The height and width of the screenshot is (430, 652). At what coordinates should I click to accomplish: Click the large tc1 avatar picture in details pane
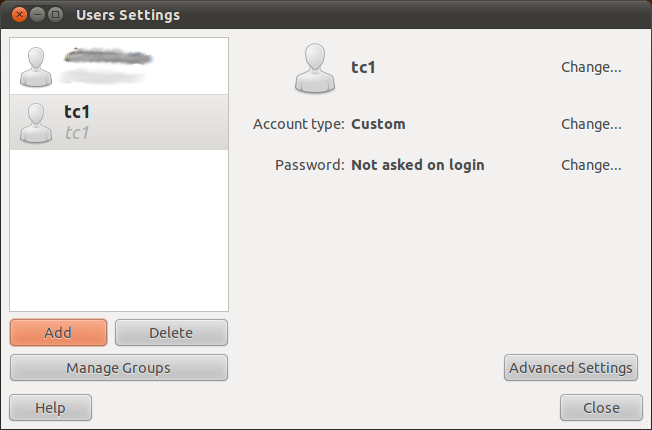pos(315,68)
